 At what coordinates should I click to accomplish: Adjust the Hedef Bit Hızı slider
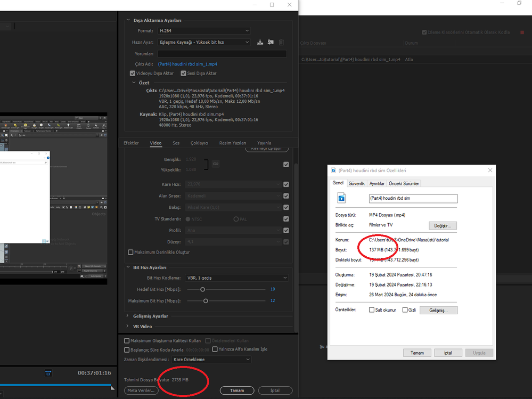tap(202, 289)
